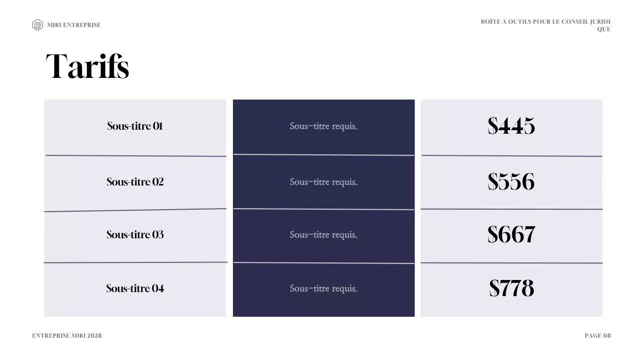Click the "Sous-titre 03" label

[135, 234]
